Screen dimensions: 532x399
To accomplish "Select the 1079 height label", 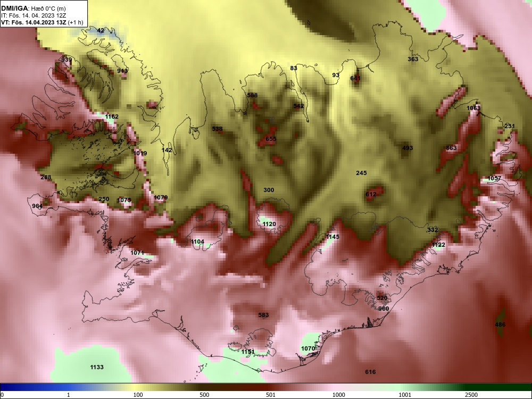I will tap(161, 197).
